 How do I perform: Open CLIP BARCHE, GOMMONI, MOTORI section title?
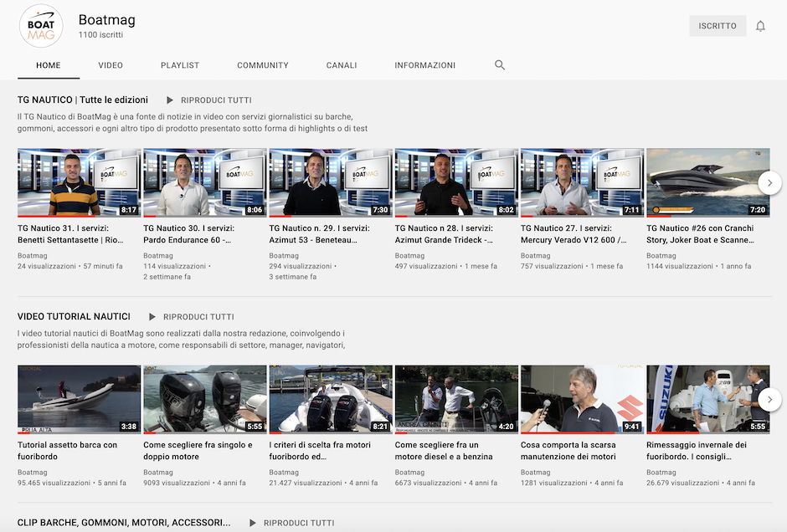(x=124, y=523)
